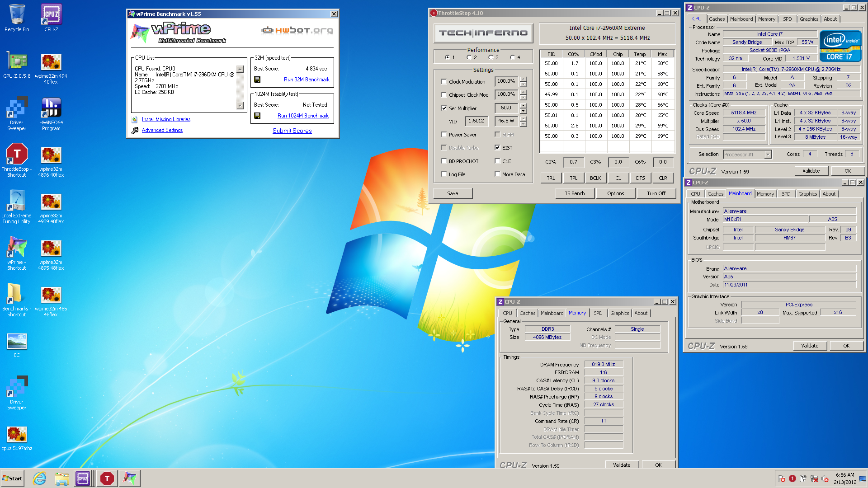
Task: Toggle the EIST checkbox
Action: pos(497,148)
